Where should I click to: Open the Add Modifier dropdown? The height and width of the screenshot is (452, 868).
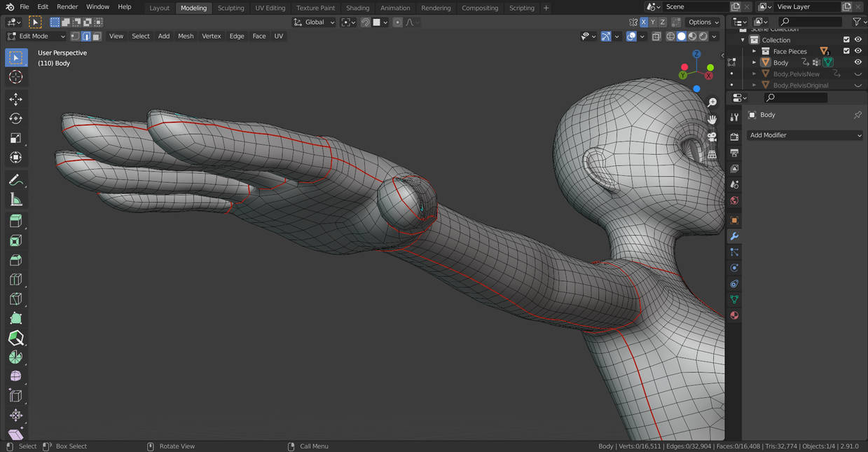pyautogui.click(x=805, y=135)
